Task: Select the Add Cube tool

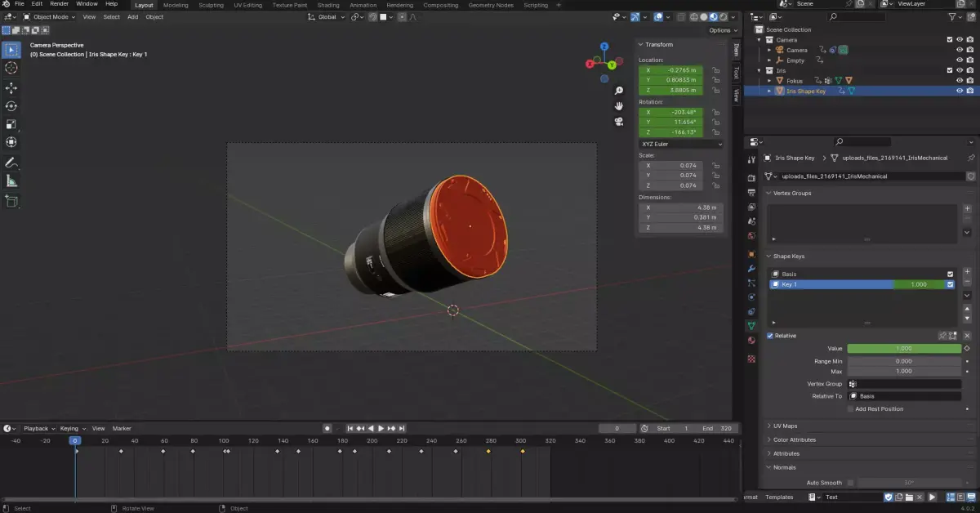Action: tap(11, 201)
